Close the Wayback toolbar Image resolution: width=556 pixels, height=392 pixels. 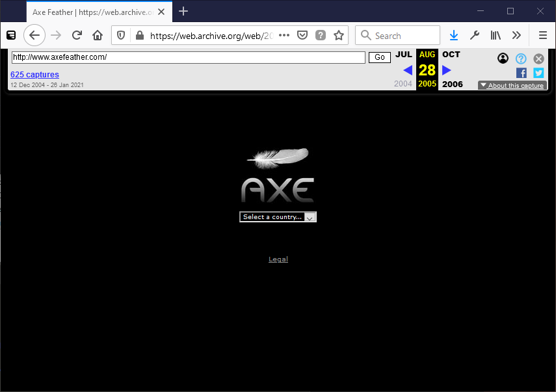tap(538, 59)
